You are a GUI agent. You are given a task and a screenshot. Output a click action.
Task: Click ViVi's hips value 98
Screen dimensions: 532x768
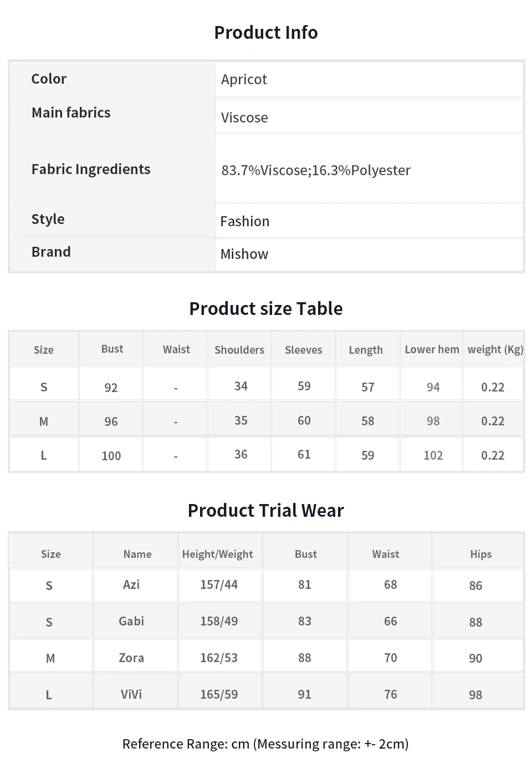click(475, 695)
